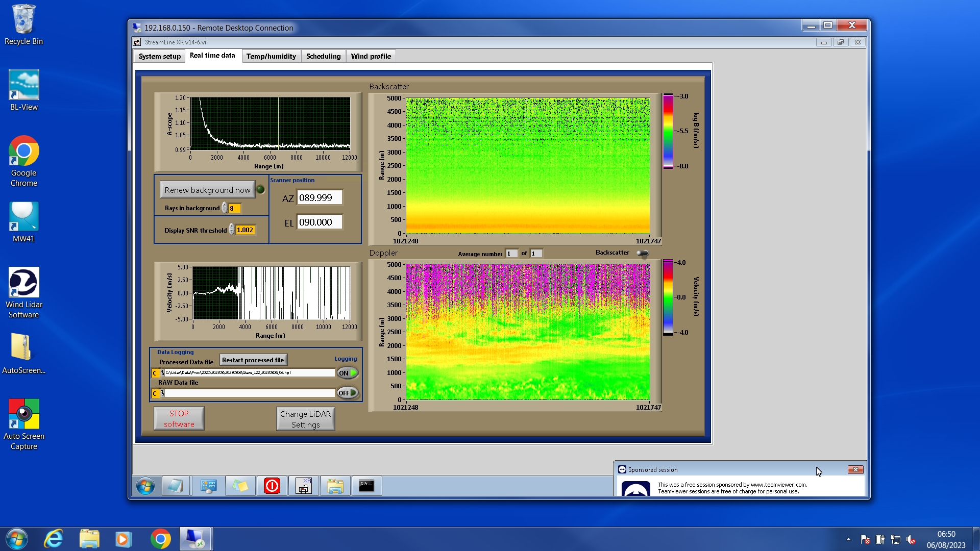Image resolution: width=980 pixels, height=551 pixels.
Task: Click Change LiDAR Settings button
Action: click(305, 419)
